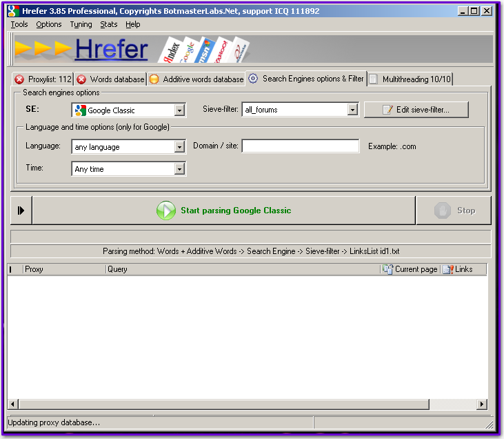Minimize the Hrefer window
This screenshot has height=439, width=504.
[463, 11]
